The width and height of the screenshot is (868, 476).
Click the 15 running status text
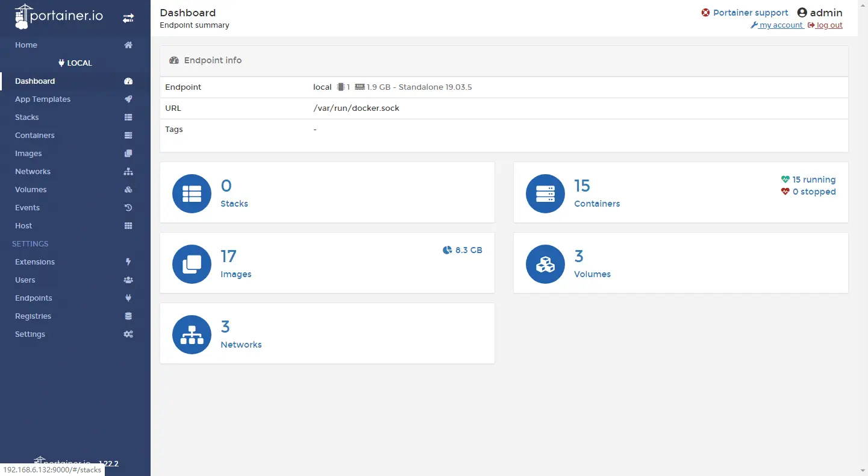point(814,180)
